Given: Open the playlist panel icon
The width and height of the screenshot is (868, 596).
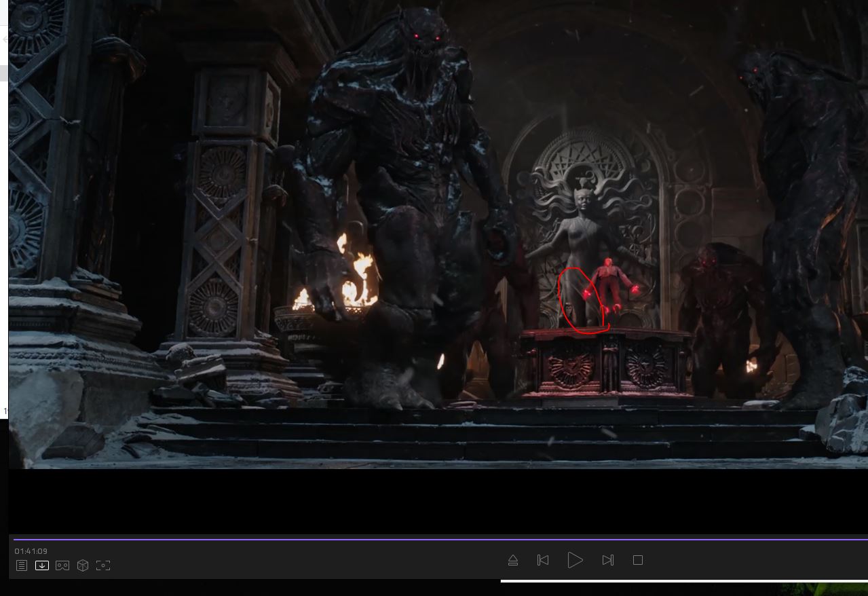Looking at the screenshot, I should [22, 565].
